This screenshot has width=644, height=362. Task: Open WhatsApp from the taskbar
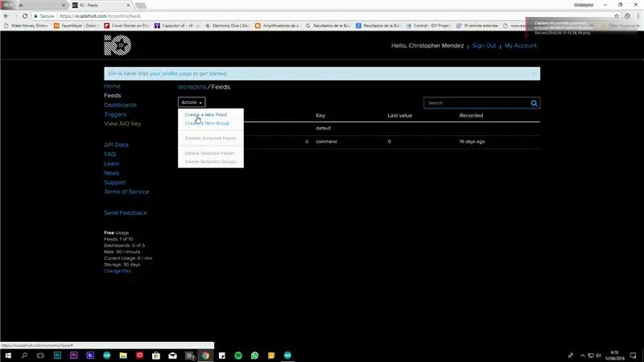tap(254, 356)
